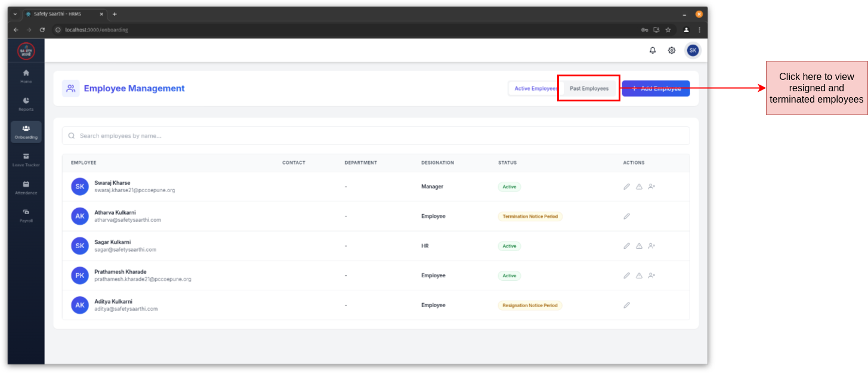The image size is (868, 374).
Task: Expand the browser tab search dropdown
Action: [15, 14]
